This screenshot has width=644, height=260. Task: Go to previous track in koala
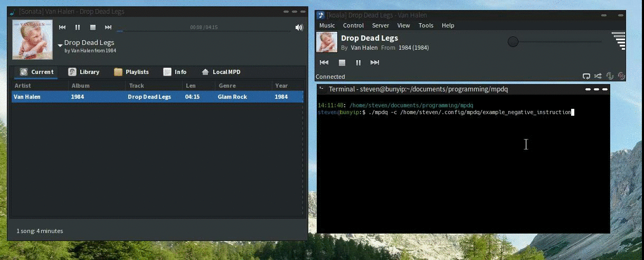click(x=324, y=62)
